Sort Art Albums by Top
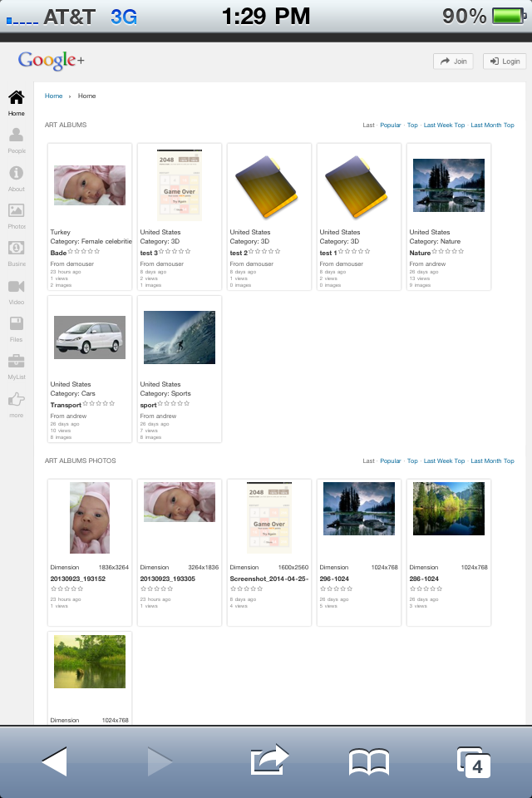Viewport: 532px width, 798px height. (x=412, y=126)
